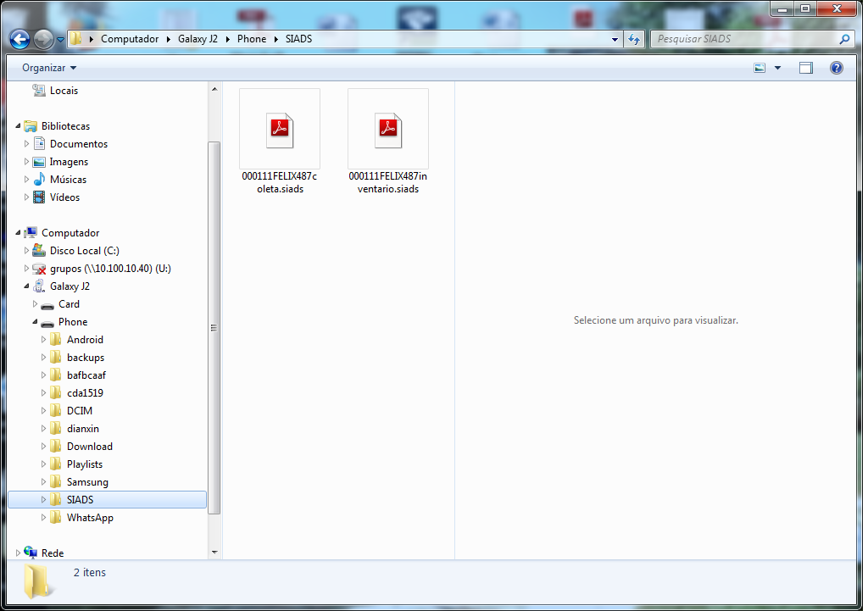Select Phone in address breadcrumb
Image resolution: width=868 pixels, height=611 pixels.
pos(251,39)
